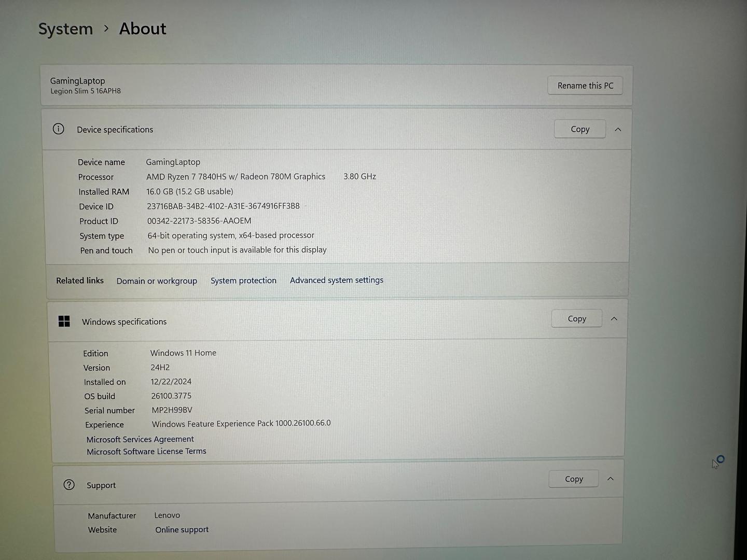Click the 24H2 version value
Image resolution: width=747 pixels, height=560 pixels.
(160, 367)
